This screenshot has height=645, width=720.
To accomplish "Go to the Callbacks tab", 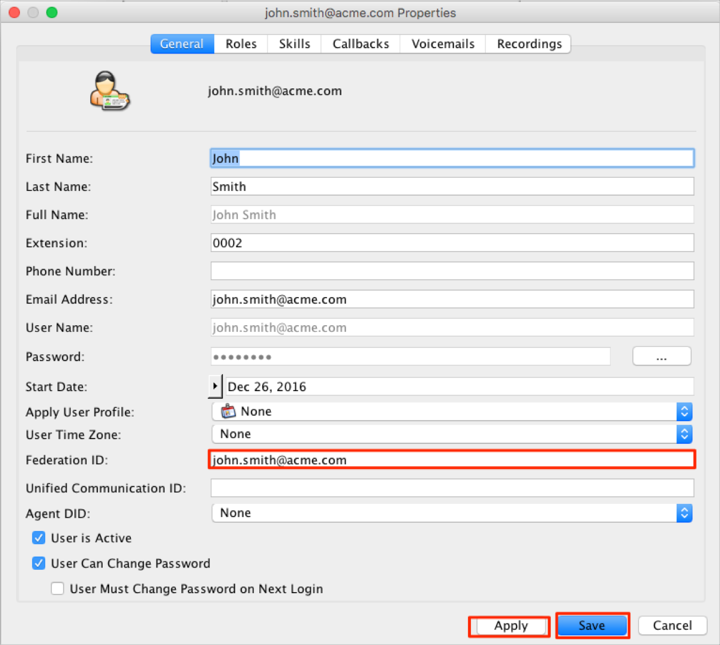I will (x=361, y=44).
